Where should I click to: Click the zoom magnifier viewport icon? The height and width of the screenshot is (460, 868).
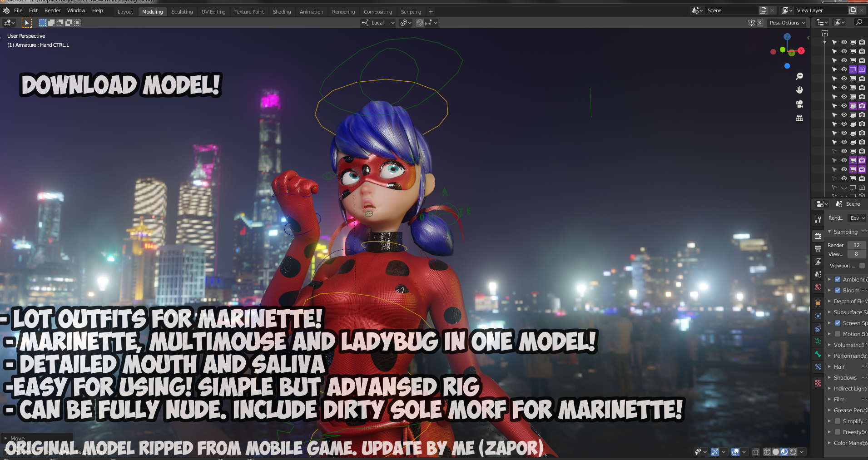coord(799,76)
